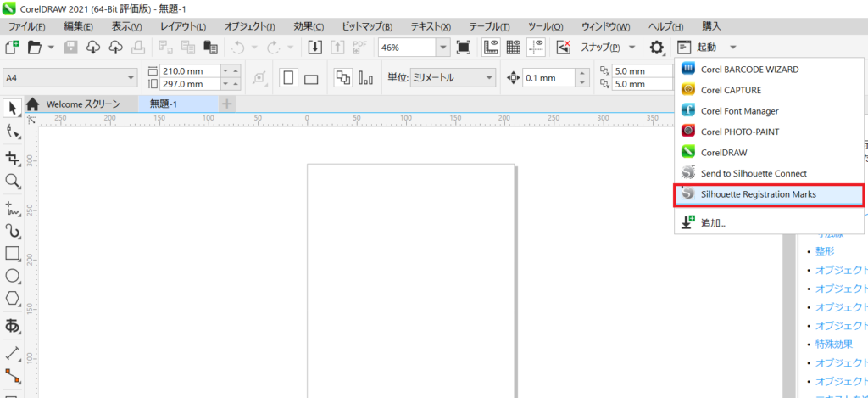Increase nudge distance with up spinner
The width and height of the screenshot is (868, 398).
click(582, 74)
